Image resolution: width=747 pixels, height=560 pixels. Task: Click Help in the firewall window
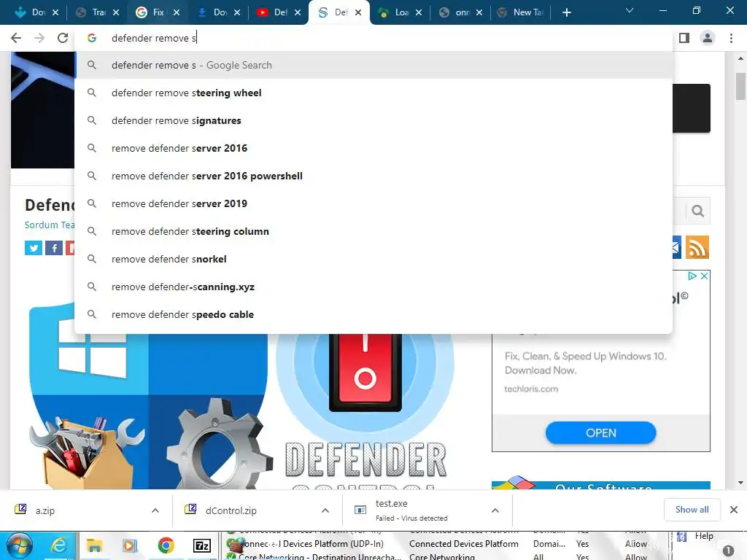pos(704,536)
